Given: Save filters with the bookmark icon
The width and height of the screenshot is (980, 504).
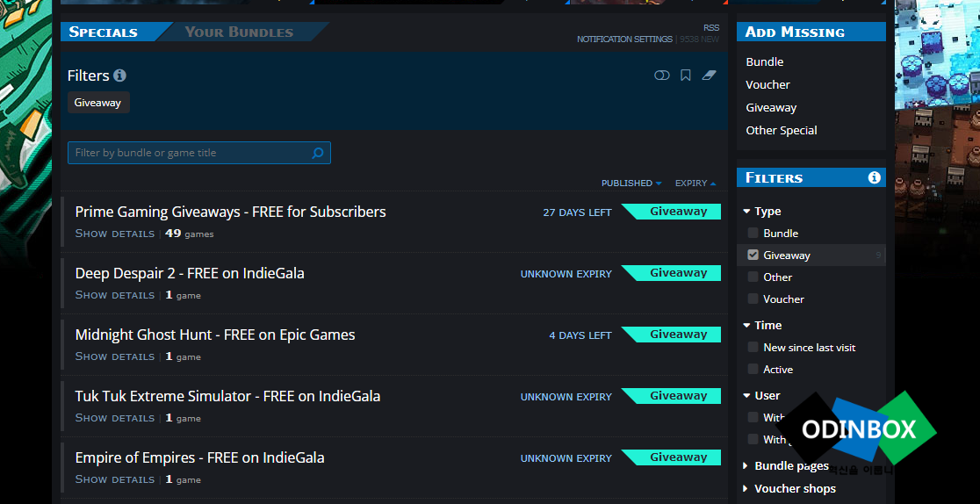Looking at the screenshot, I should (686, 76).
